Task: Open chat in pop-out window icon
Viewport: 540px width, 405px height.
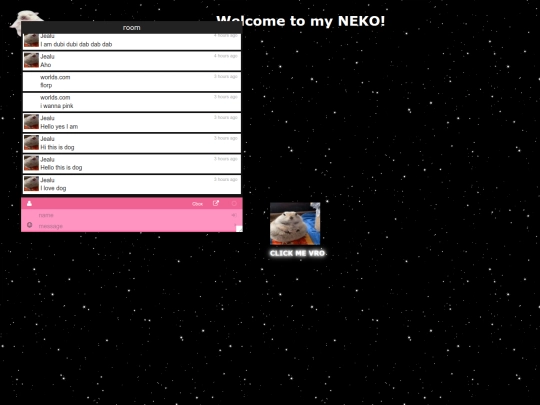Action: click(216, 203)
